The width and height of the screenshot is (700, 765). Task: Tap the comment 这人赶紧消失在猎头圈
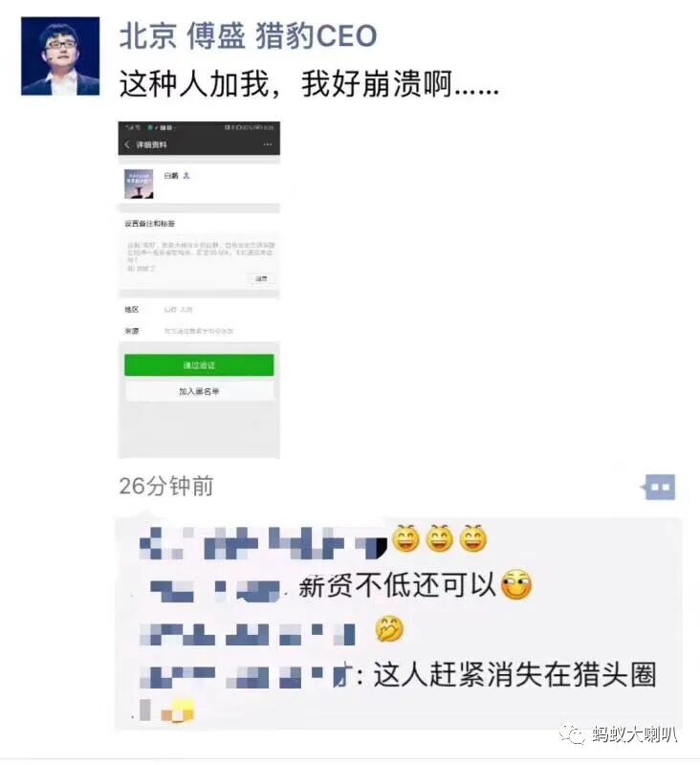coord(515,675)
